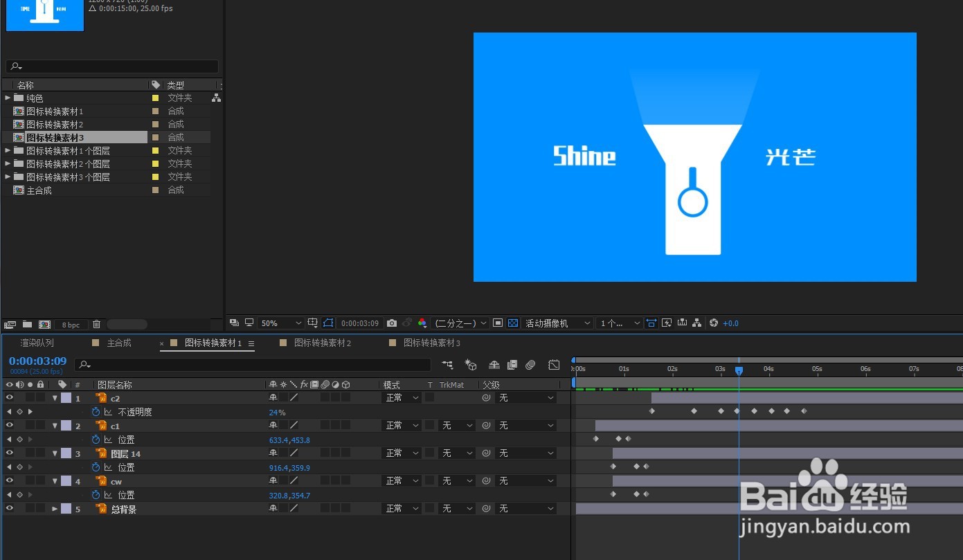
Task: Click the project flowchart icon beside 纯色
Action: coord(216,98)
